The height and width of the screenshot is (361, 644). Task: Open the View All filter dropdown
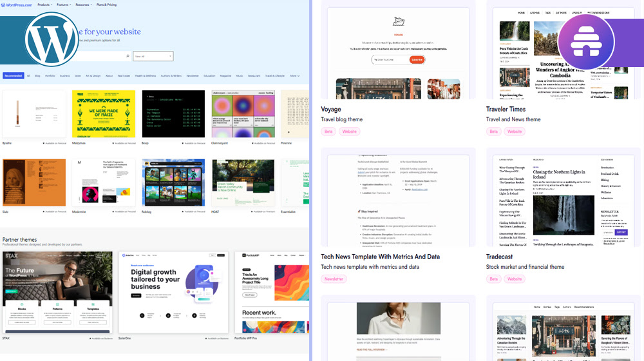[153, 56]
